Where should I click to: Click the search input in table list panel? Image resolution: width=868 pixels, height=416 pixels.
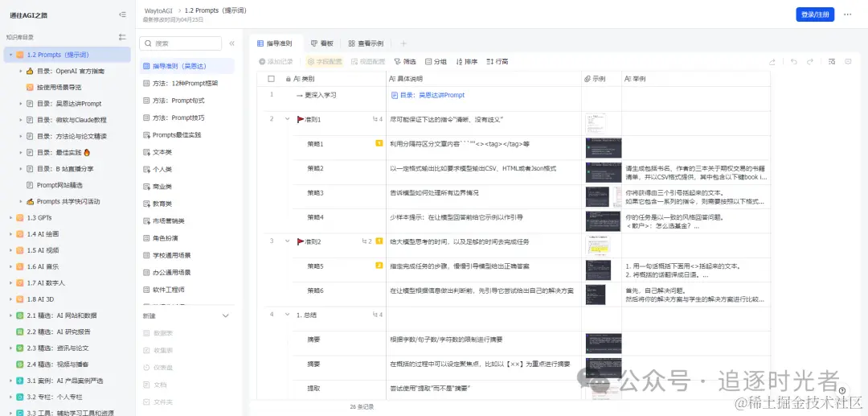(181, 43)
